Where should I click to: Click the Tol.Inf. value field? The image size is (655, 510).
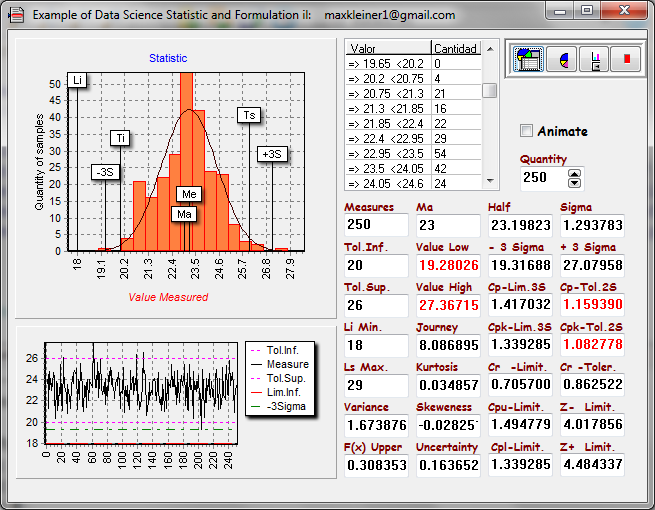pos(375,265)
